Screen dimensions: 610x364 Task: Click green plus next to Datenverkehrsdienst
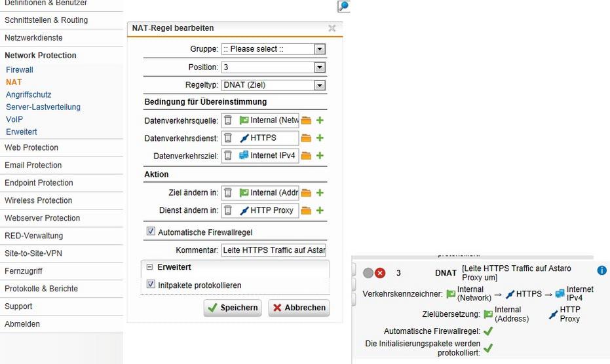[x=320, y=138]
